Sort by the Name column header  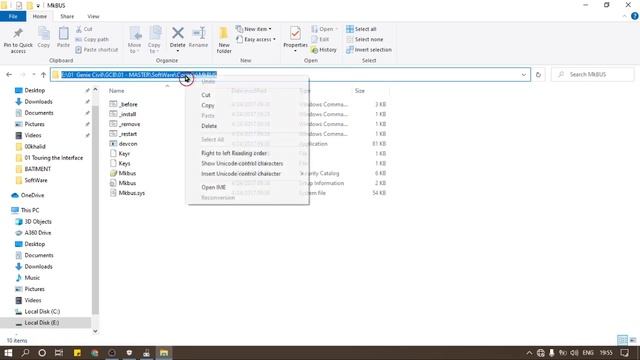click(x=117, y=91)
